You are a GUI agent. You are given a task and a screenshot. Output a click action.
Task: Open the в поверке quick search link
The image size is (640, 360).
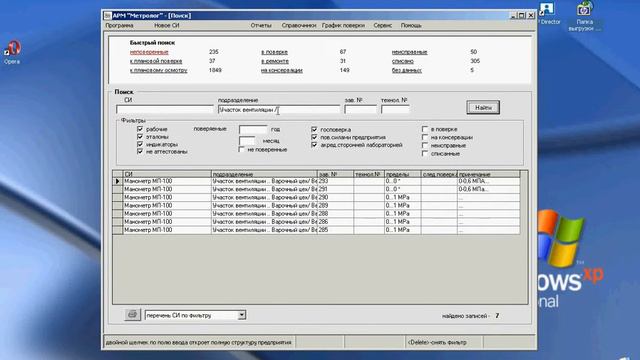point(274,52)
